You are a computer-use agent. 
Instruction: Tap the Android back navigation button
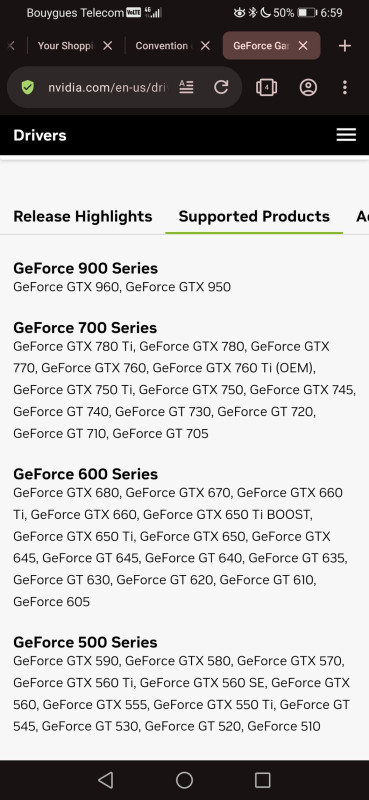click(105, 780)
